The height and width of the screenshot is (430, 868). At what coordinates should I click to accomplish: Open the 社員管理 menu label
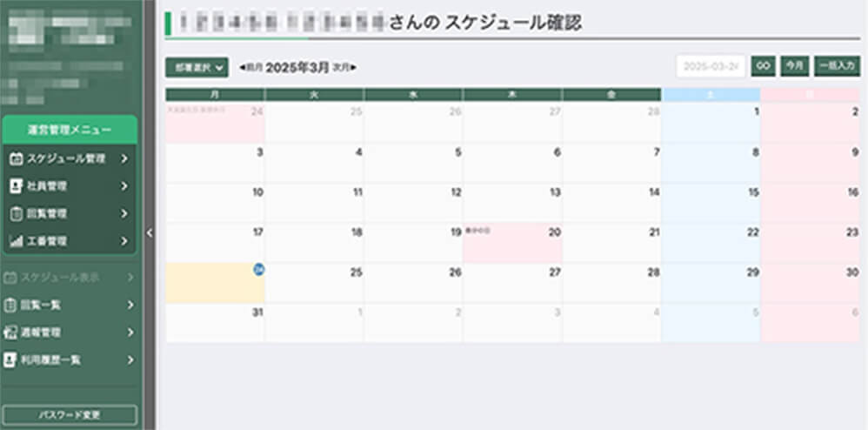click(47, 187)
